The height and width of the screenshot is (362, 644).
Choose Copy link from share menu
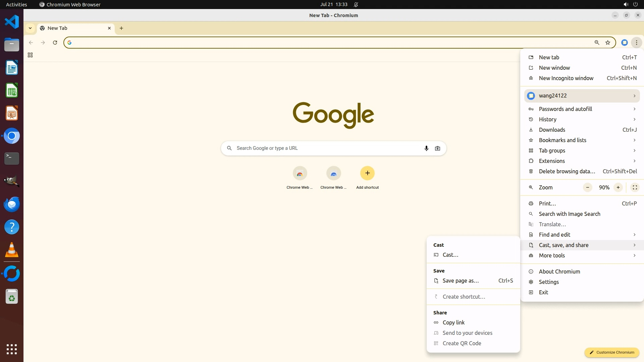tap(453, 322)
